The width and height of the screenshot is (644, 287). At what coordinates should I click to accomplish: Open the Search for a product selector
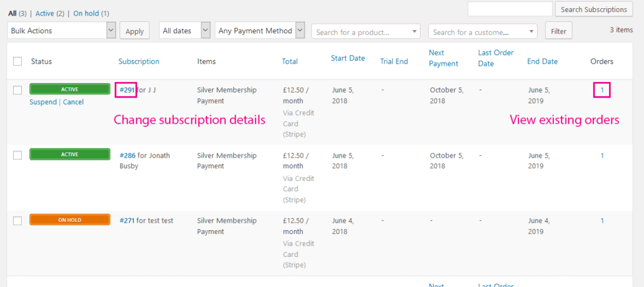tap(366, 32)
